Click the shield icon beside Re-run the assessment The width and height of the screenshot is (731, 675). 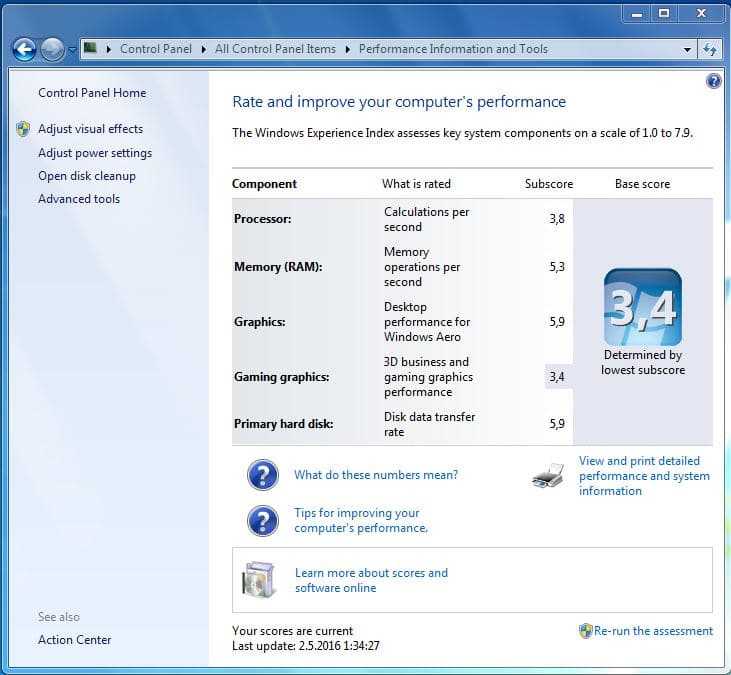(586, 631)
